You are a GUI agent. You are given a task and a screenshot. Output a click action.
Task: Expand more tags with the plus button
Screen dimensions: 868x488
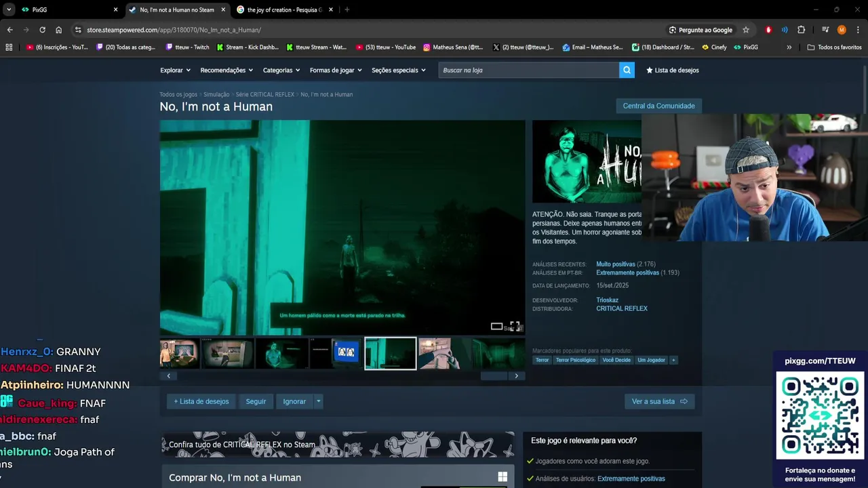pos(673,360)
